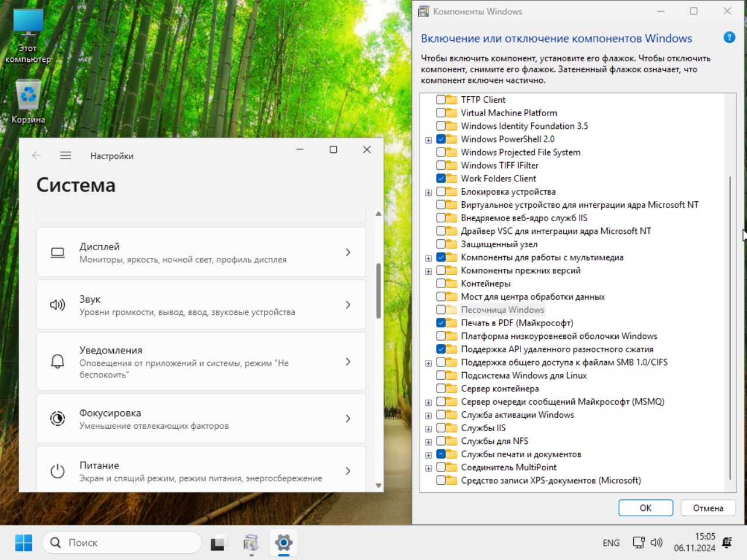Open the Уведомления settings page

(201, 362)
